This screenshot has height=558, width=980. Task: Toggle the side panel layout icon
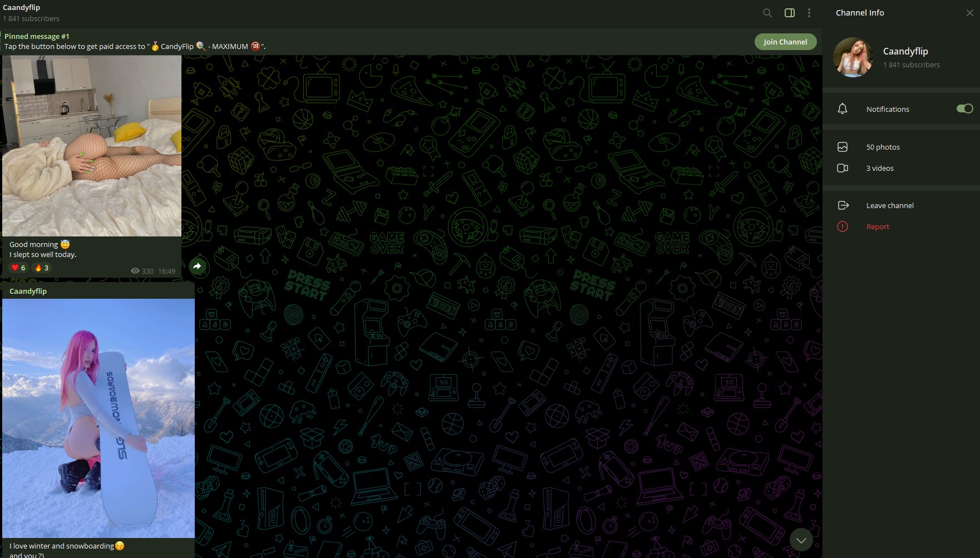789,13
